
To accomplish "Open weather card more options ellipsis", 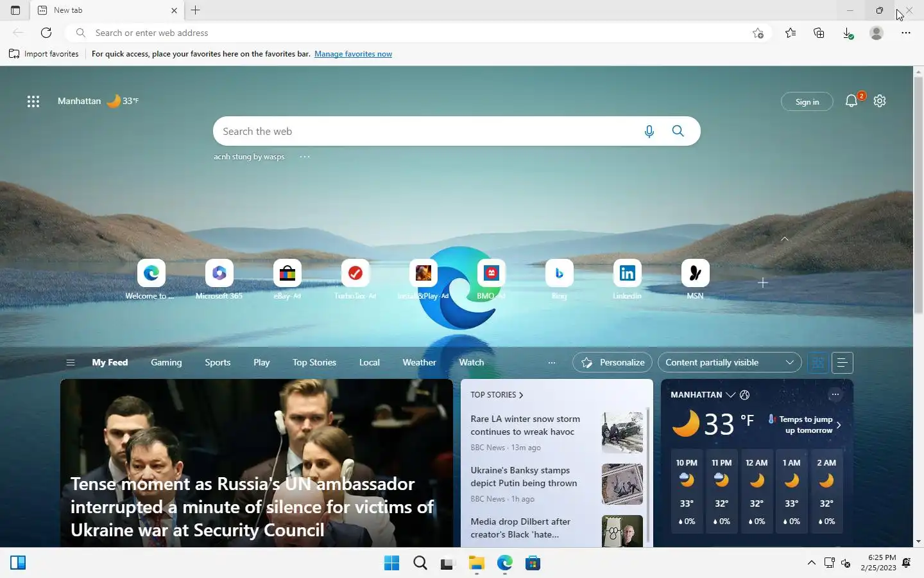I will pos(835,394).
